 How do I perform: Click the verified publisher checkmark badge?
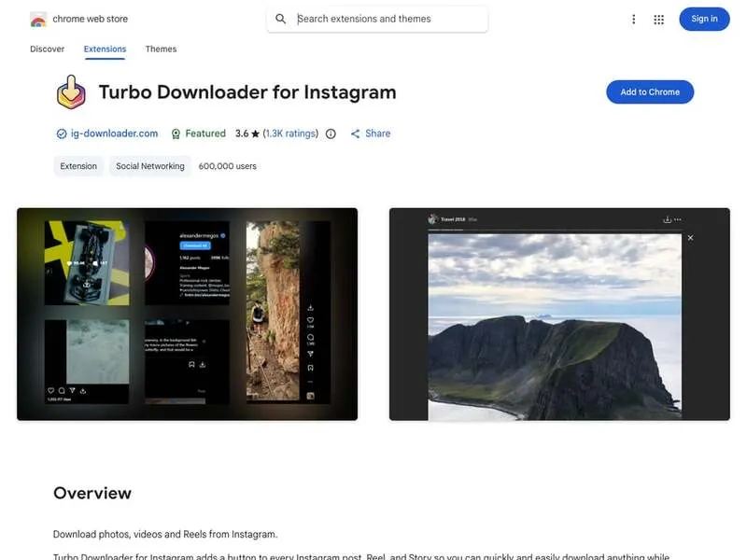(x=61, y=133)
